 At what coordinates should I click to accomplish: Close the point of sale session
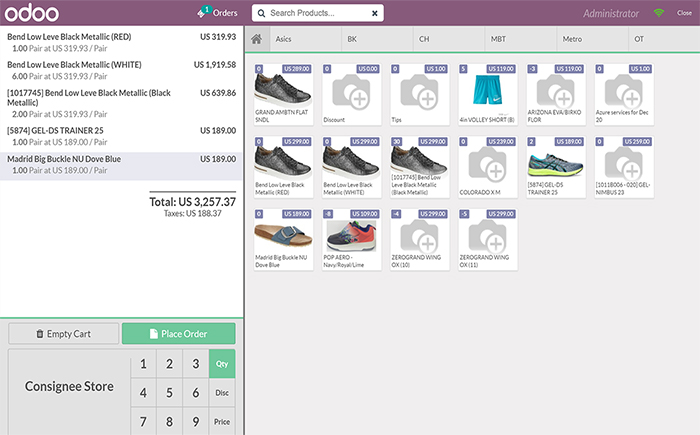(684, 13)
